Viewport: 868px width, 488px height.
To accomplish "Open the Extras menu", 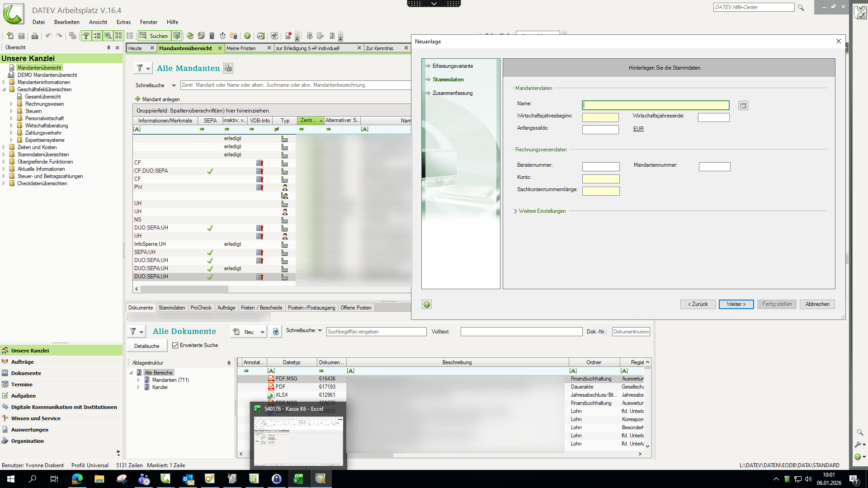I will 123,22.
